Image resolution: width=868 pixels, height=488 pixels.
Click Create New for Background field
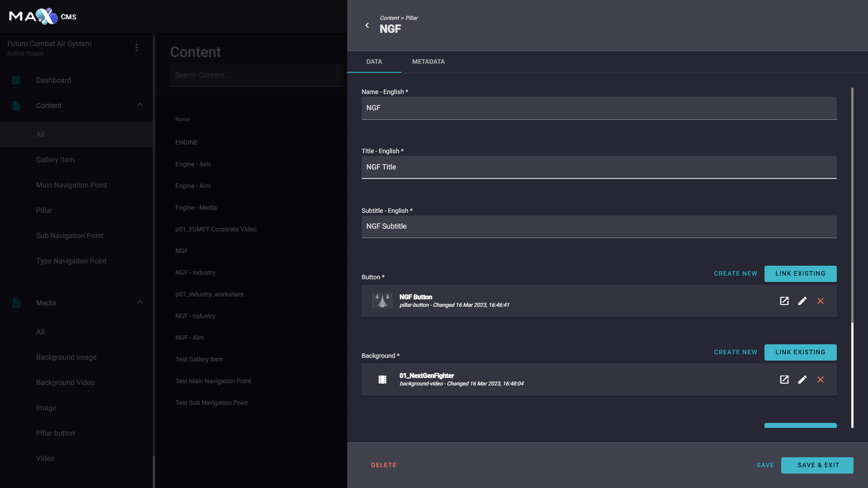point(735,352)
